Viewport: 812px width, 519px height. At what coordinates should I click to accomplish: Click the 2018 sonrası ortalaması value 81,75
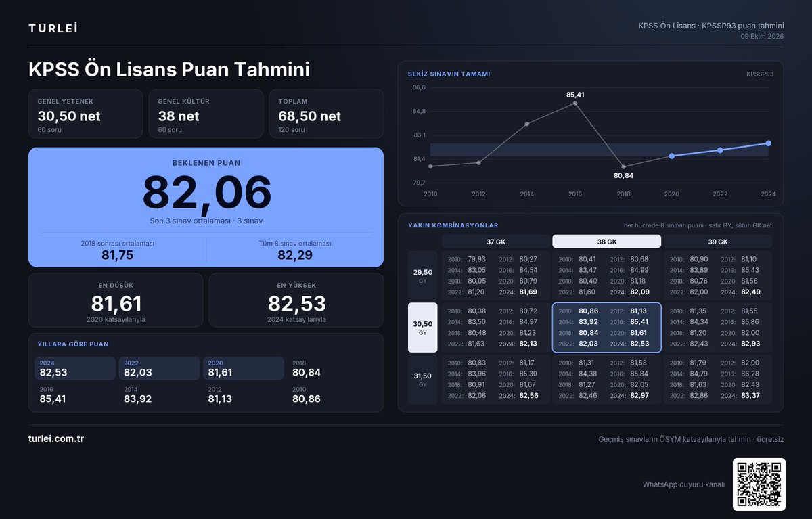pyautogui.click(x=117, y=255)
